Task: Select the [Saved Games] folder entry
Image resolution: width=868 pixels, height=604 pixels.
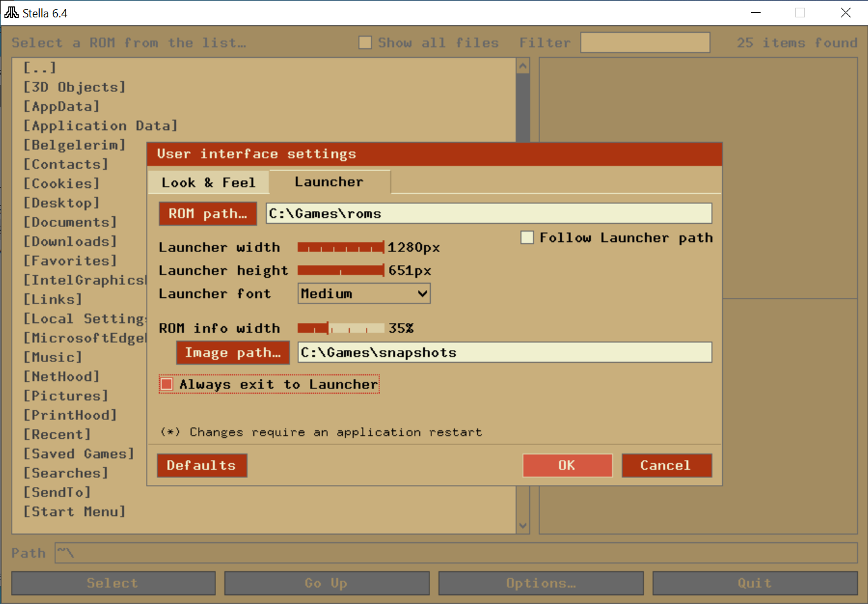Action: (x=79, y=453)
